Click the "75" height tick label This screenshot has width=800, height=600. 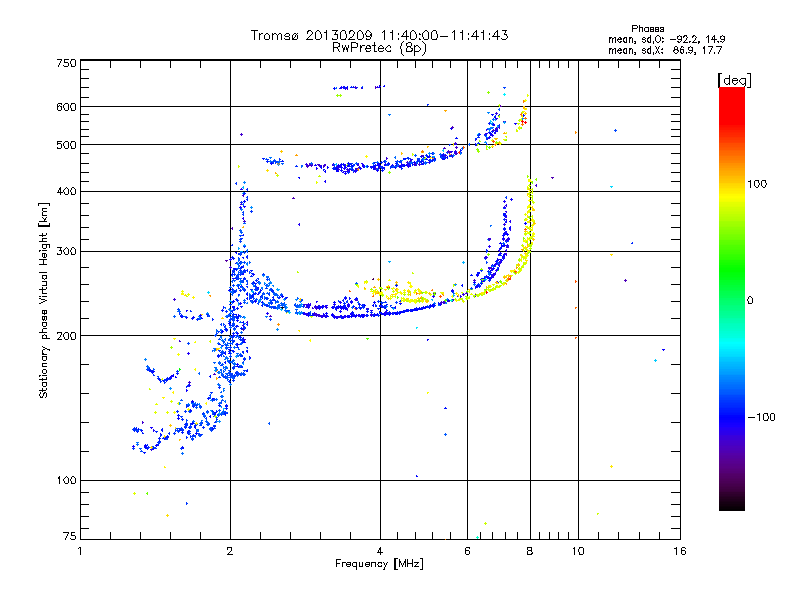point(70,536)
